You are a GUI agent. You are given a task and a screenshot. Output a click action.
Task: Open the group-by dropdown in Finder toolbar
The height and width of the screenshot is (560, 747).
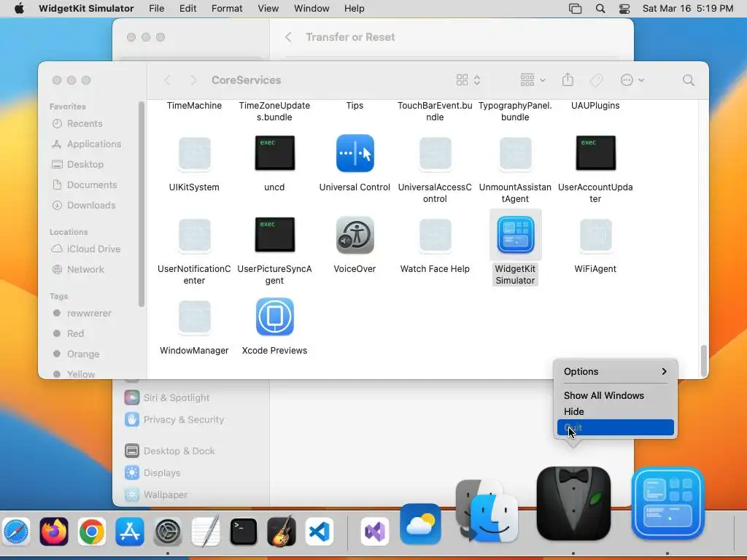pyautogui.click(x=533, y=80)
